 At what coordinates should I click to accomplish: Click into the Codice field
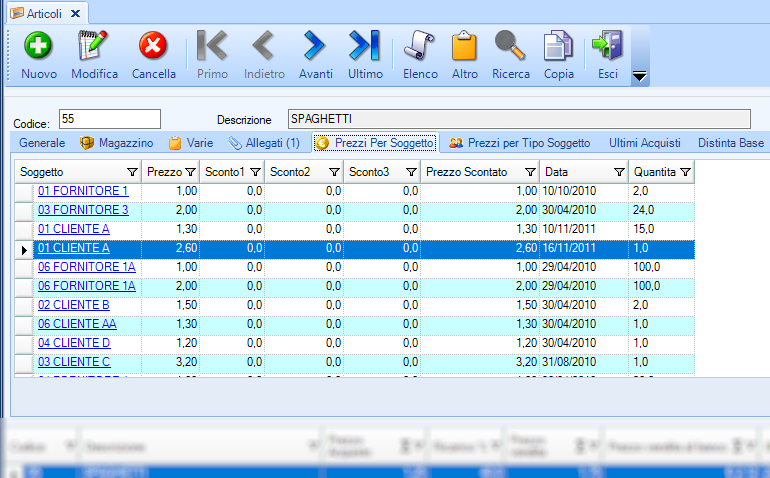point(110,119)
